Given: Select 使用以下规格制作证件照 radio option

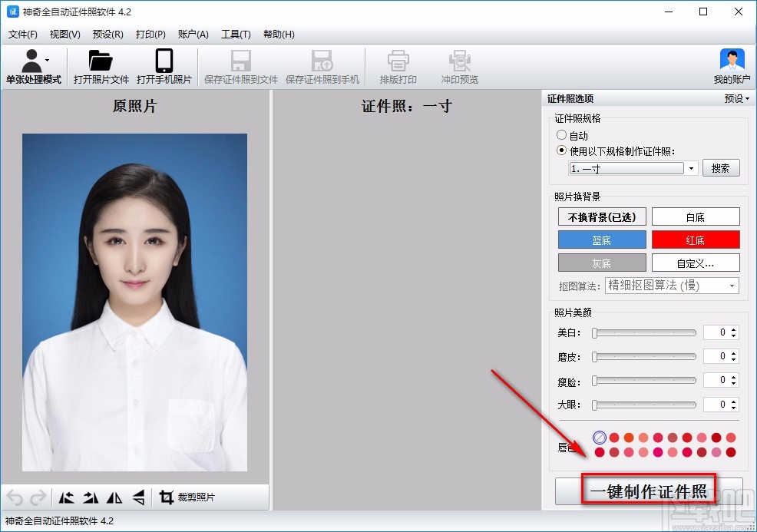Looking at the screenshot, I should point(562,151).
